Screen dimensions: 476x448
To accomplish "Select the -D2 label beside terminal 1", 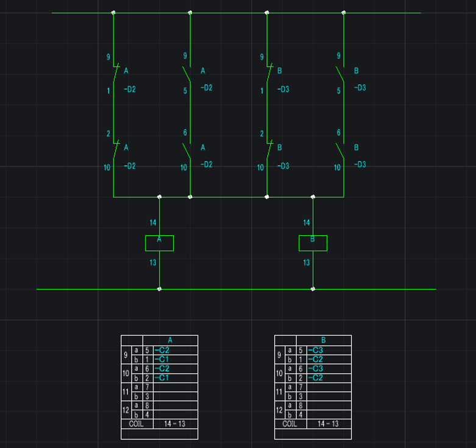I will (x=130, y=89).
